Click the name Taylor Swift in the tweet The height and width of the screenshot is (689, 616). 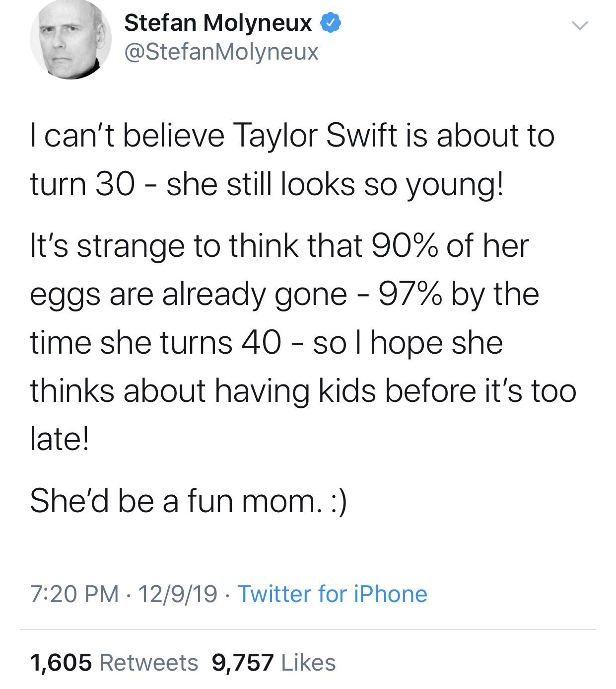click(x=314, y=135)
